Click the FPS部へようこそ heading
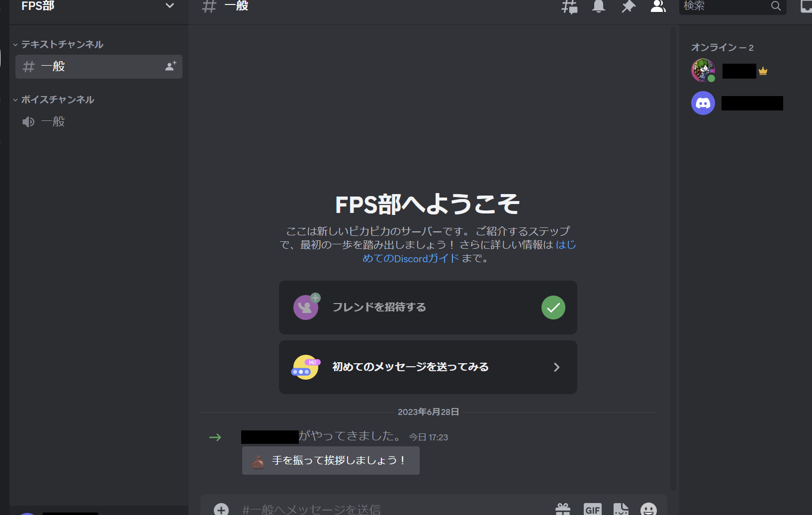 pyautogui.click(x=428, y=204)
